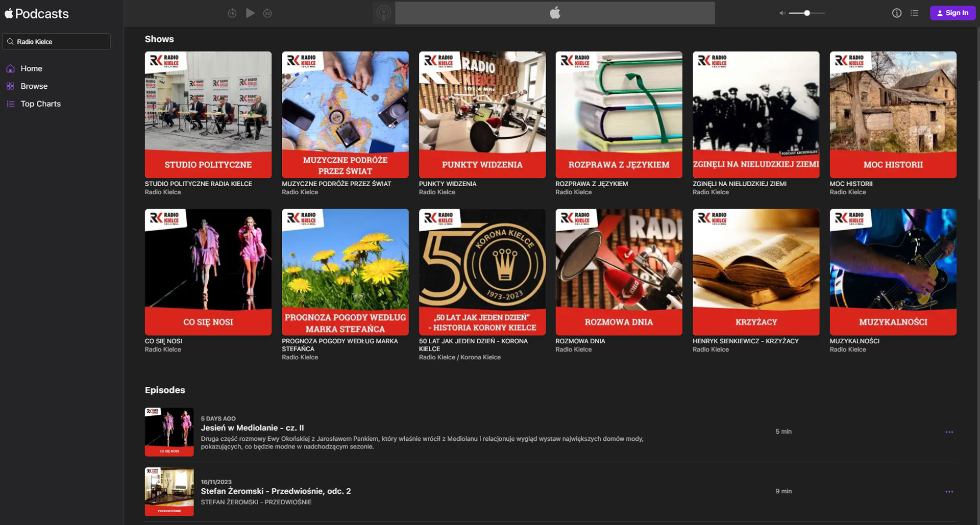Click STUDIO POLITYCZNE RADIA KIELCE title link
Image resolution: width=980 pixels, height=525 pixels.
(199, 184)
